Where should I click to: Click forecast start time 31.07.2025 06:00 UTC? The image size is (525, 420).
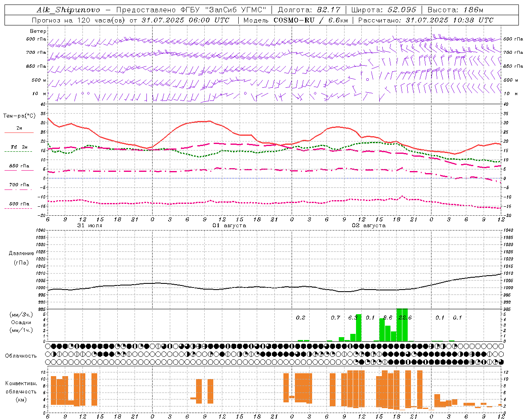pos(185,20)
